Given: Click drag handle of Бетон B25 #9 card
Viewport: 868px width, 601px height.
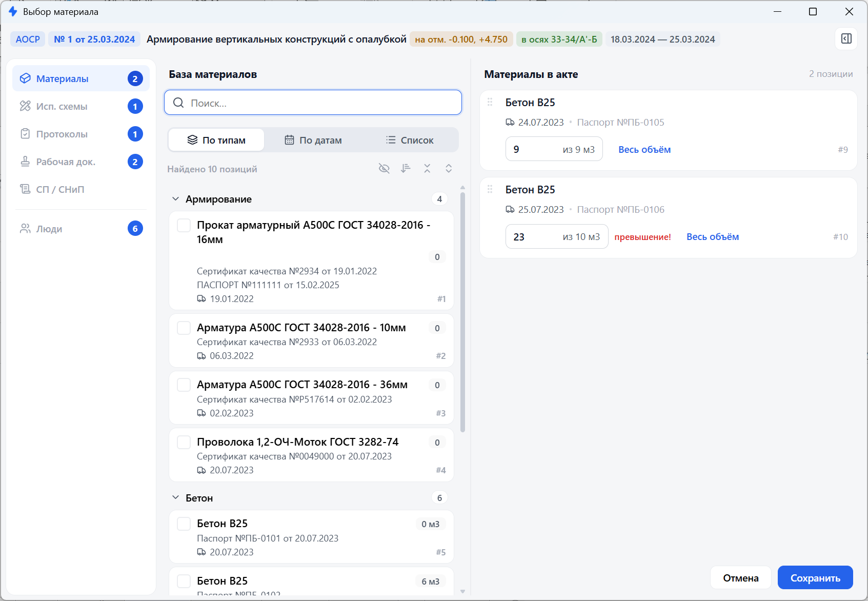Looking at the screenshot, I should point(490,102).
